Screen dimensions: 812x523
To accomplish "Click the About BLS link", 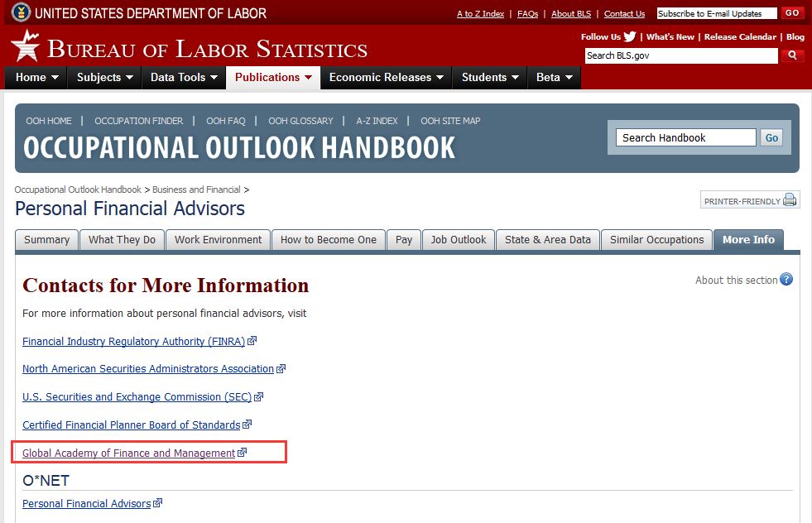I will pyautogui.click(x=570, y=14).
